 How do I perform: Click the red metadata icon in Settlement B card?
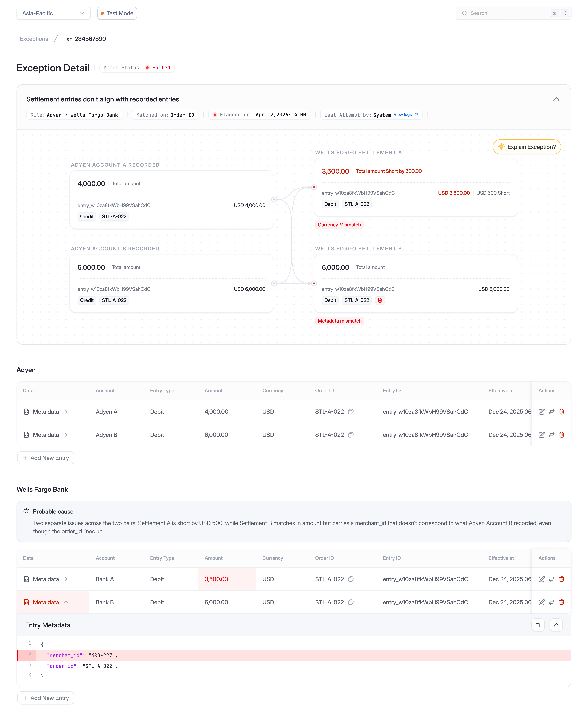pyautogui.click(x=380, y=300)
